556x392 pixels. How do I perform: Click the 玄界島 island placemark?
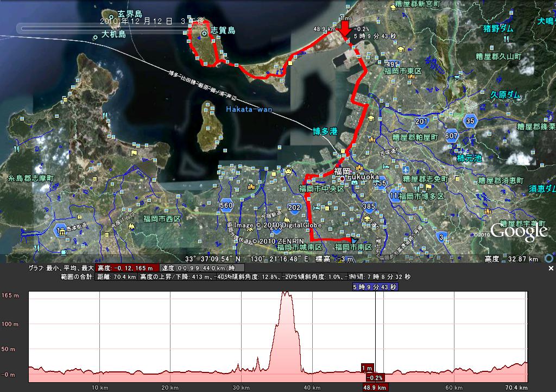click(112, 17)
